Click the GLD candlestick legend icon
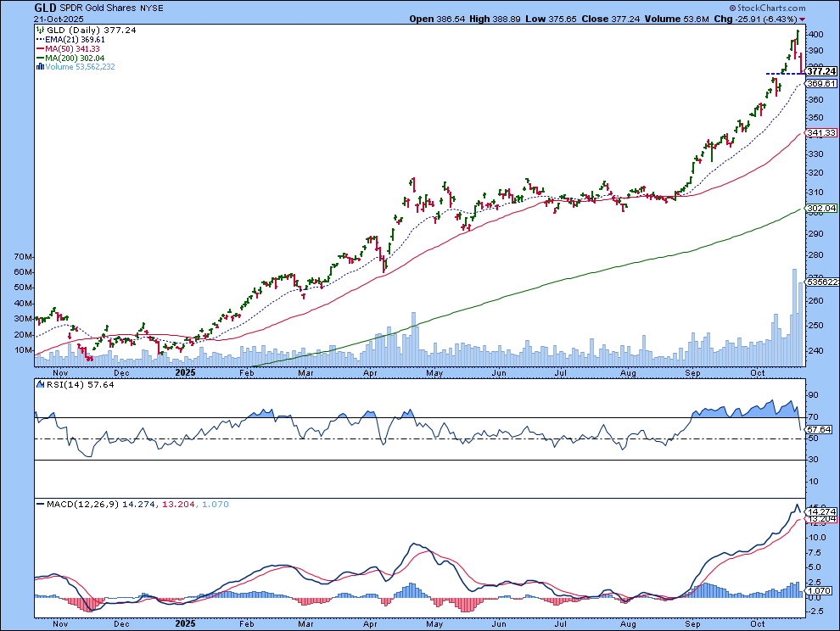840x631 pixels. pyautogui.click(x=39, y=30)
